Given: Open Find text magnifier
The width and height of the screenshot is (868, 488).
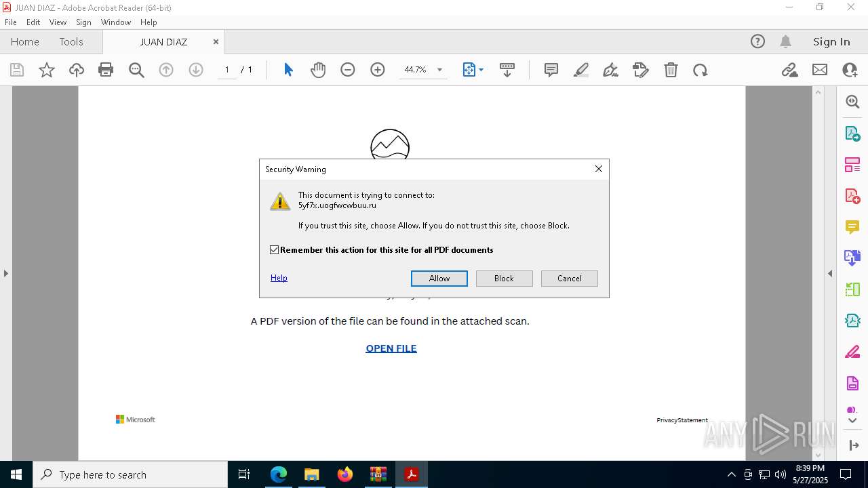Looking at the screenshot, I should [136, 70].
